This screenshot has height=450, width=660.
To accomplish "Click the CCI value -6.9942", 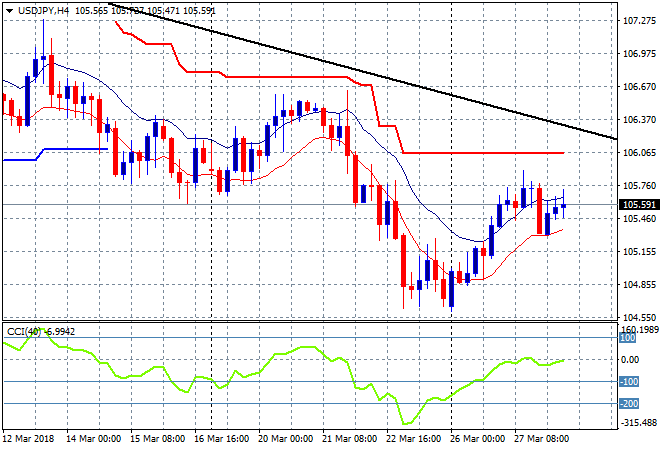I will (59, 332).
